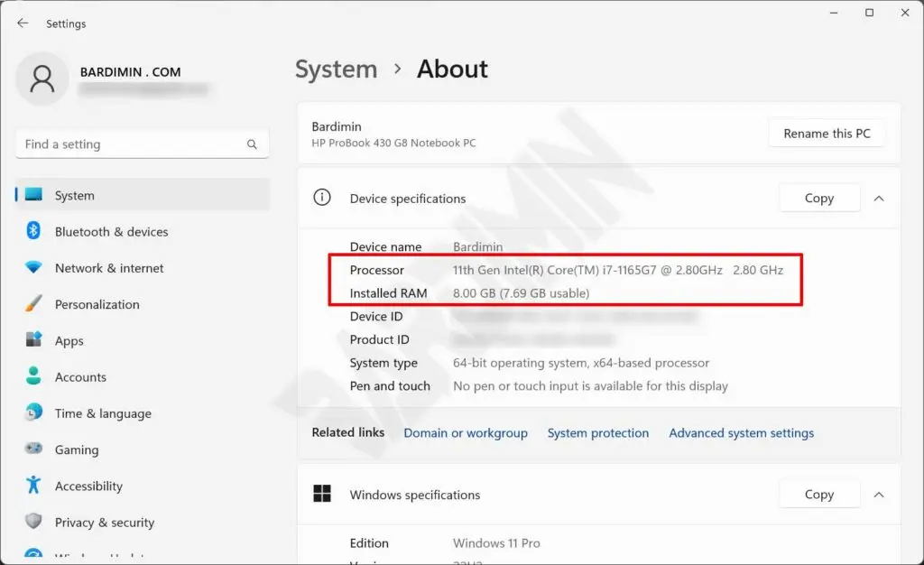
Task: Open Gaming settings
Action: [x=143, y=449]
